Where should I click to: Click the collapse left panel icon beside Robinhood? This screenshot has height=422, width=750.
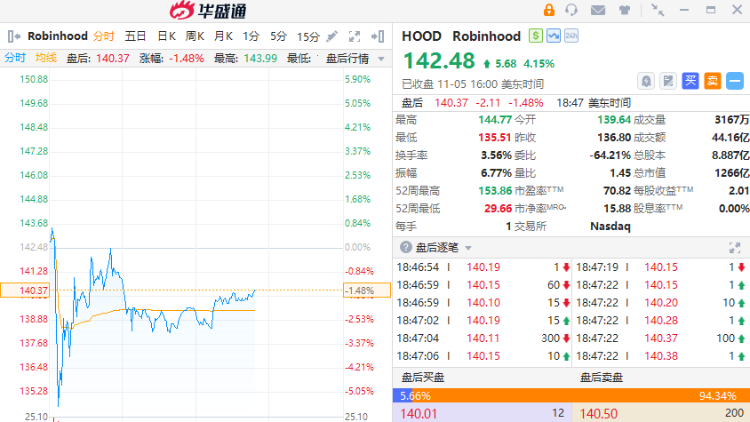point(14,36)
